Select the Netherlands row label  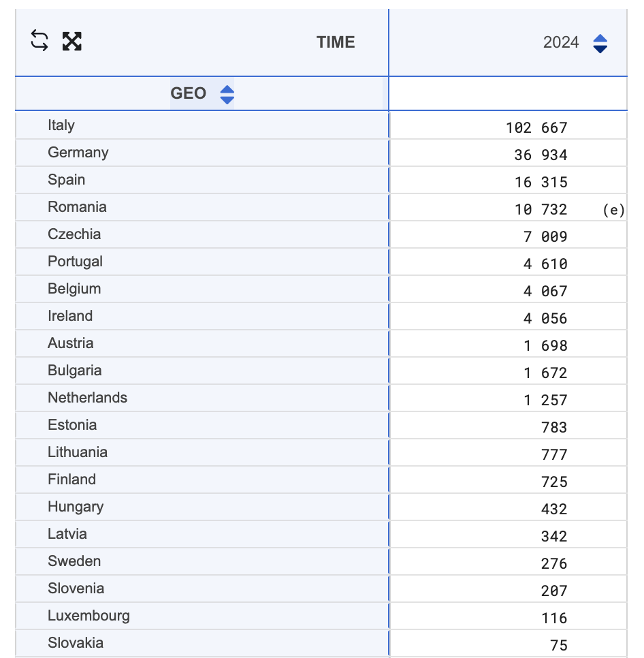87,397
